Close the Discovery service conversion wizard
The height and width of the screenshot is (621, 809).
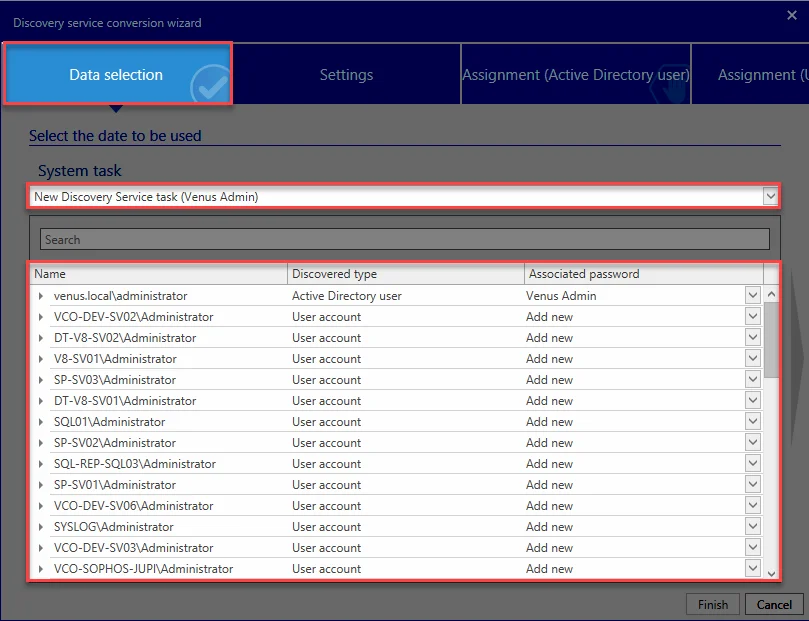[x=792, y=15]
